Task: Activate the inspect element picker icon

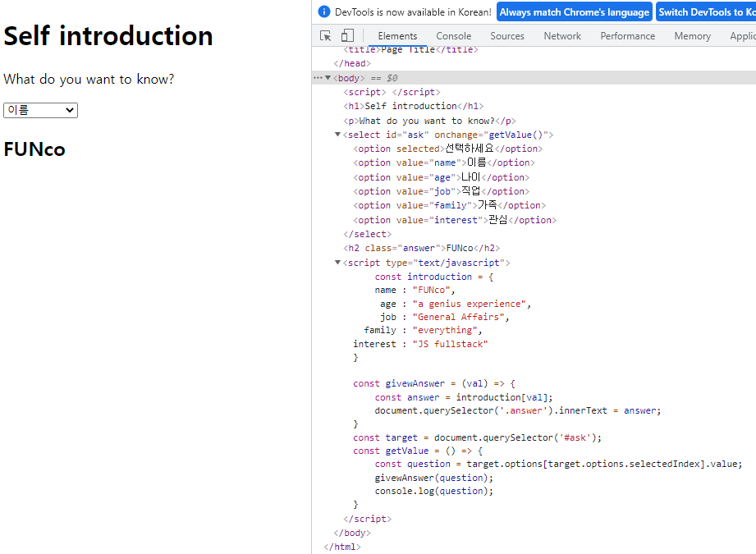Action: (325, 35)
